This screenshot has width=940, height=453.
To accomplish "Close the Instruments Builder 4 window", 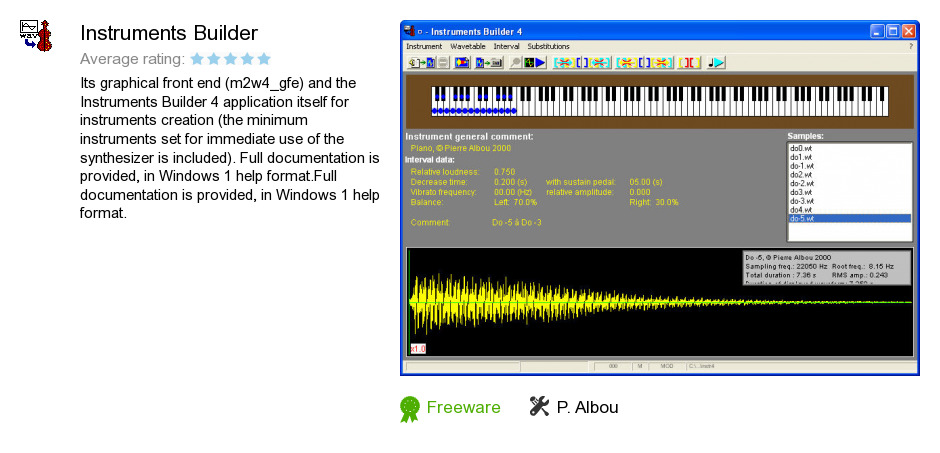I will [909, 31].
